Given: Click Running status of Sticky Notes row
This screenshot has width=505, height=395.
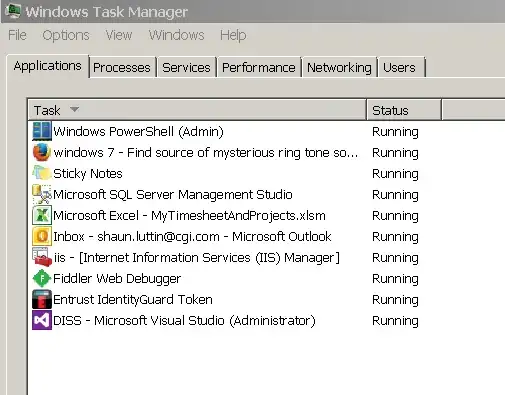Looking at the screenshot, I should pyautogui.click(x=395, y=174).
